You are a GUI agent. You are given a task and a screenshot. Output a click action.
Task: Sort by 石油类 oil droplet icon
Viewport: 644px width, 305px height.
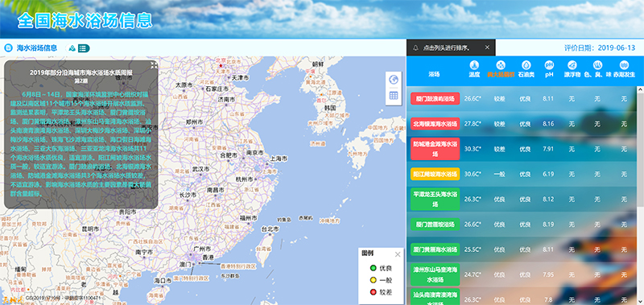pos(526,65)
